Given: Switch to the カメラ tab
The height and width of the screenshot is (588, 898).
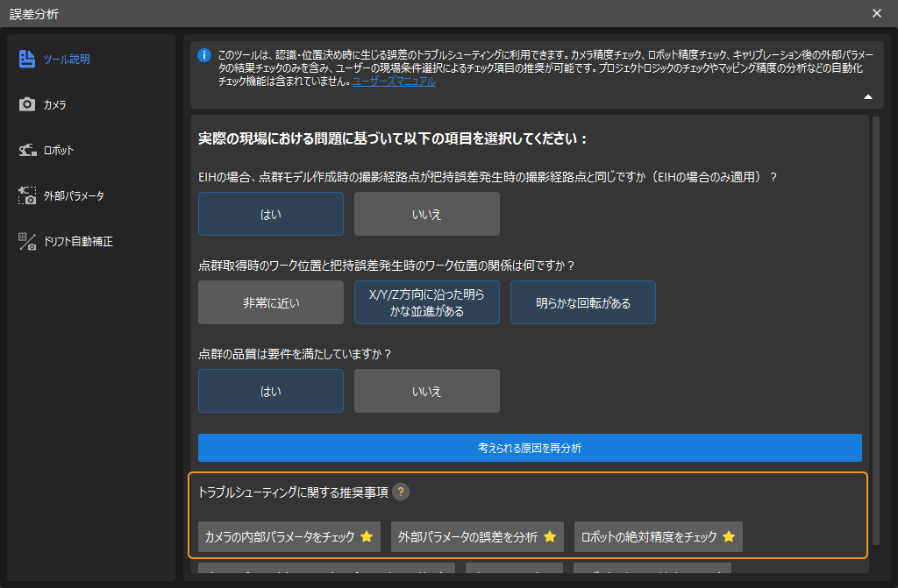Looking at the screenshot, I should (55, 105).
